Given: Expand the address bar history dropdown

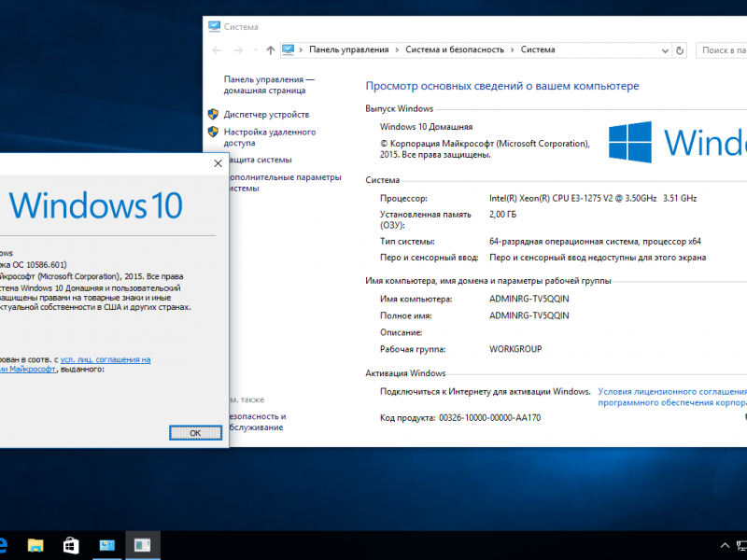Looking at the screenshot, I should click(x=665, y=50).
